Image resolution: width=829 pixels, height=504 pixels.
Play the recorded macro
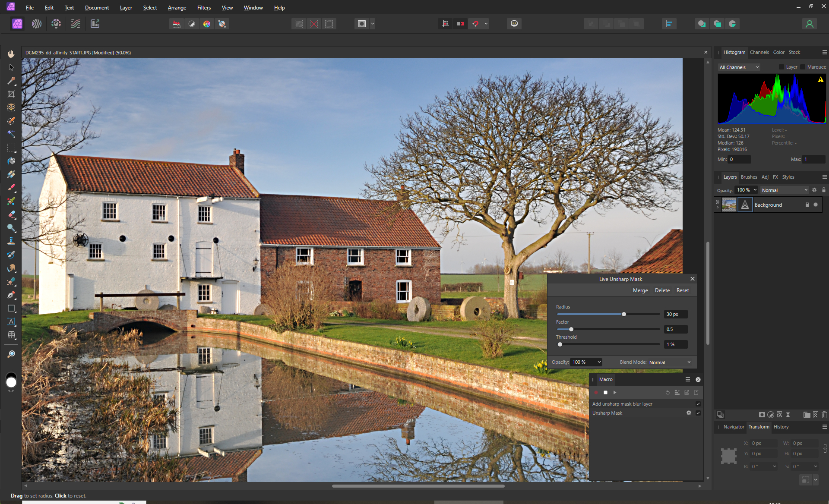click(615, 392)
